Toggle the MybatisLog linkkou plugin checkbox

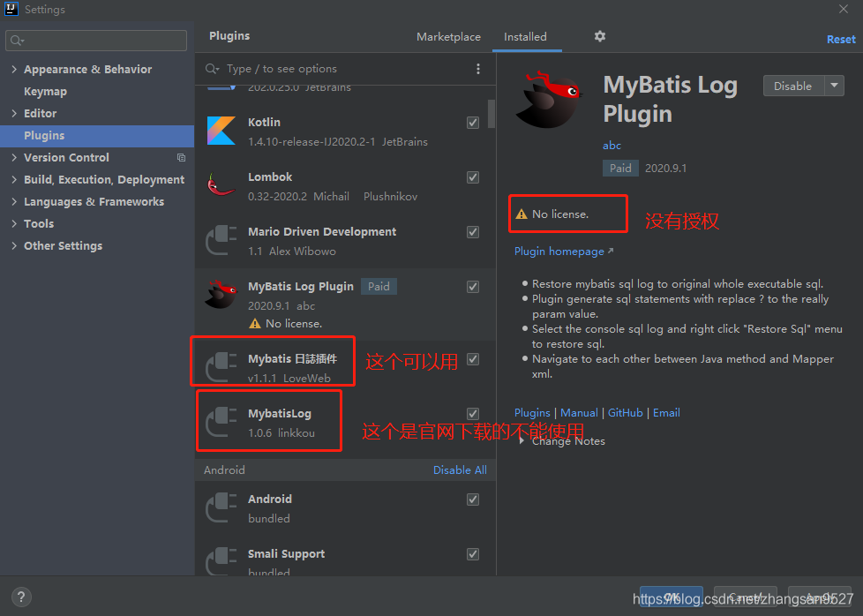pos(473,413)
